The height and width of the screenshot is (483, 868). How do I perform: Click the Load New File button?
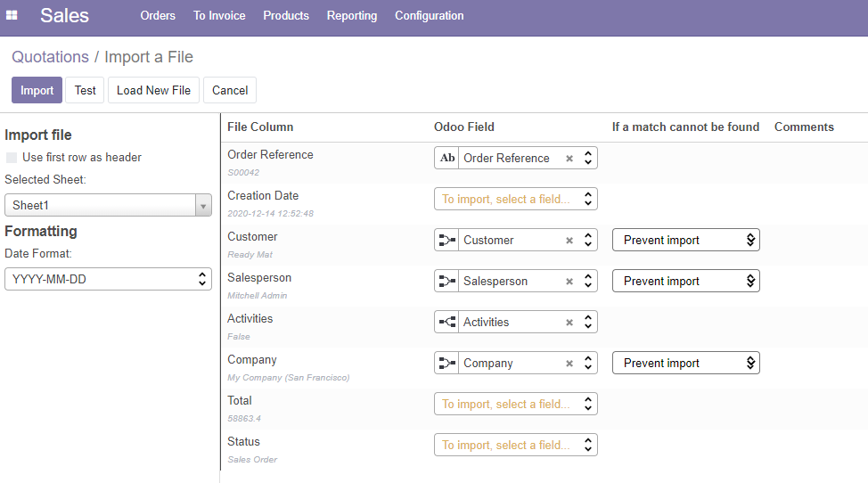point(153,90)
